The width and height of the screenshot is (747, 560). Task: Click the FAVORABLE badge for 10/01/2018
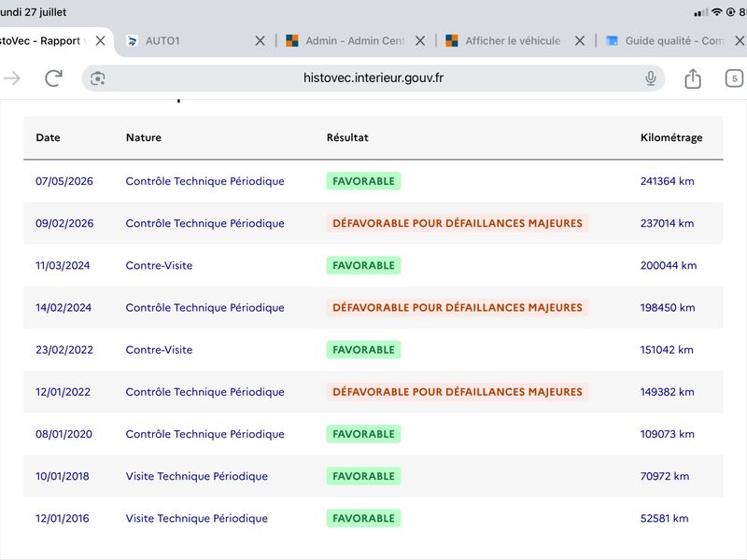(x=363, y=476)
